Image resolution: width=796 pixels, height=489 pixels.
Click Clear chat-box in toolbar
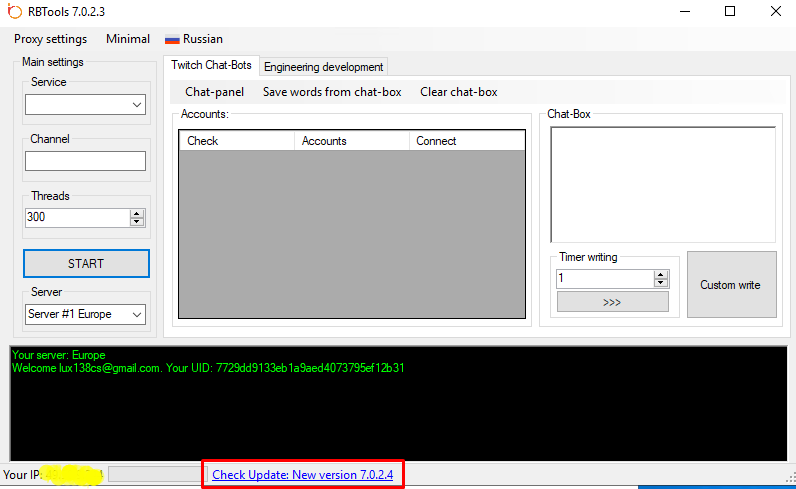coord(458,92)
